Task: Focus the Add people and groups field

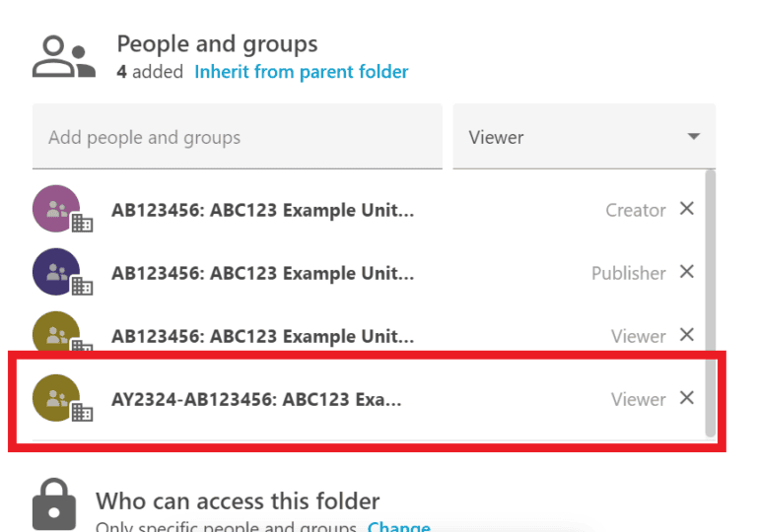Action: click(x=237, y=137)
